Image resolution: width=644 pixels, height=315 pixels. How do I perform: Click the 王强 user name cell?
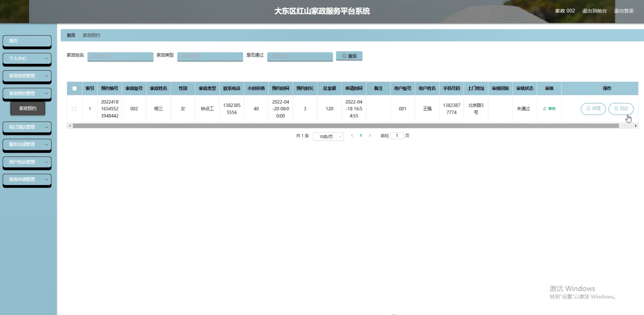pos(427,109)
